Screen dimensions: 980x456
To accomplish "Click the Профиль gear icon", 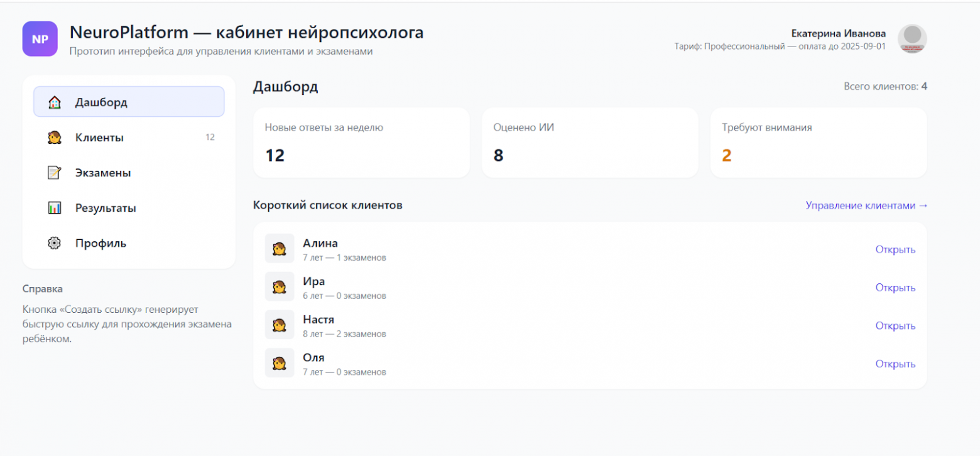I will tap(54, 243).
